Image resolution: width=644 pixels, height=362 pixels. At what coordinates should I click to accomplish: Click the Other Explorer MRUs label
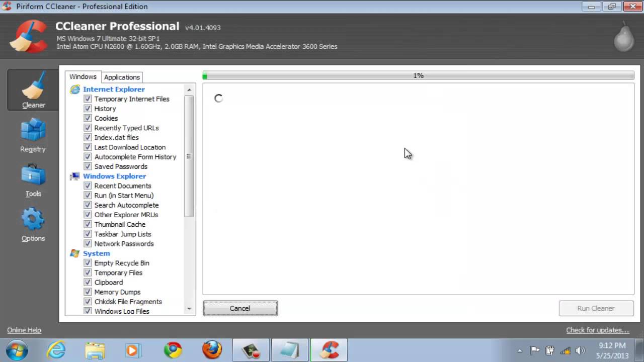point(126,215)
